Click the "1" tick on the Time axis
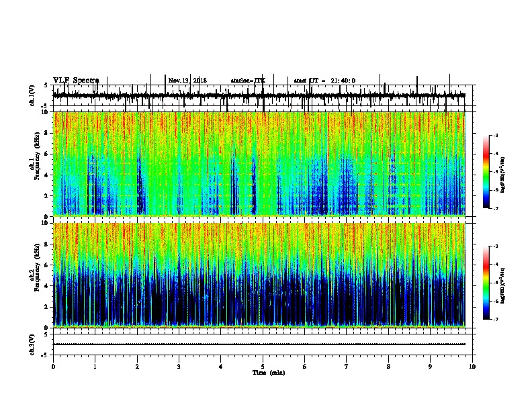Screen dimensions: 532x411 (95, 367)
